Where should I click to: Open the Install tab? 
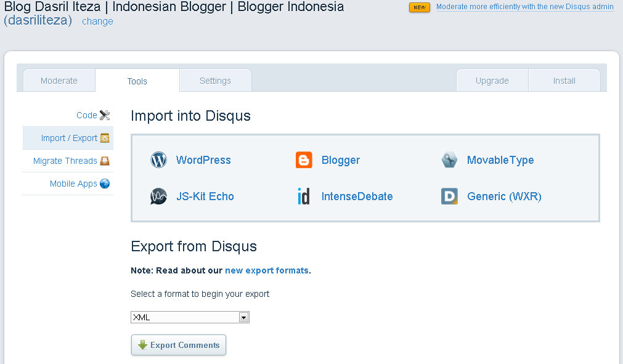pyautogui.click(x=564, y=80)
